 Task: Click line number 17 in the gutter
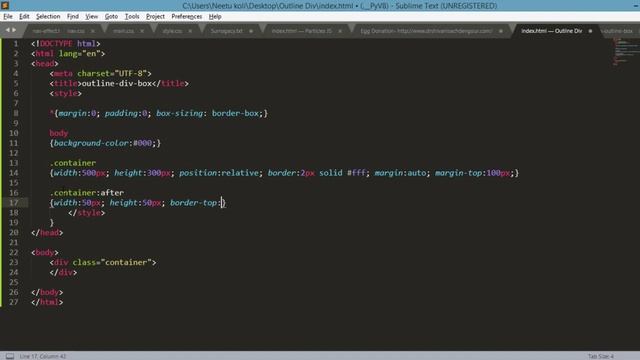[13, 202]
